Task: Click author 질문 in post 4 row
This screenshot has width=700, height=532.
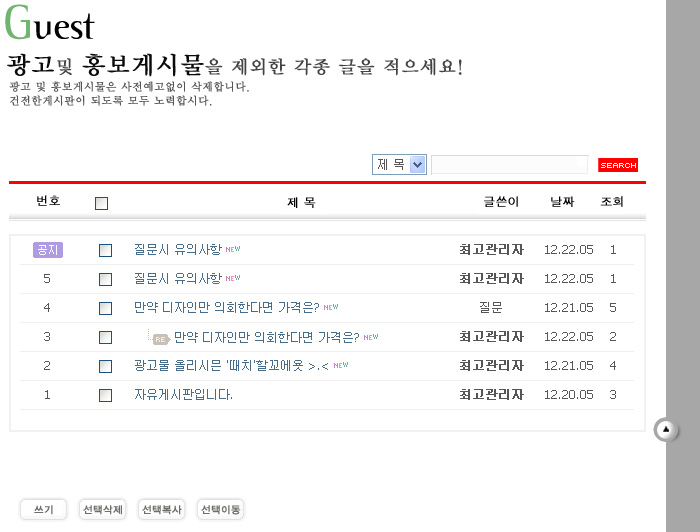Action: tap(491, 308)
